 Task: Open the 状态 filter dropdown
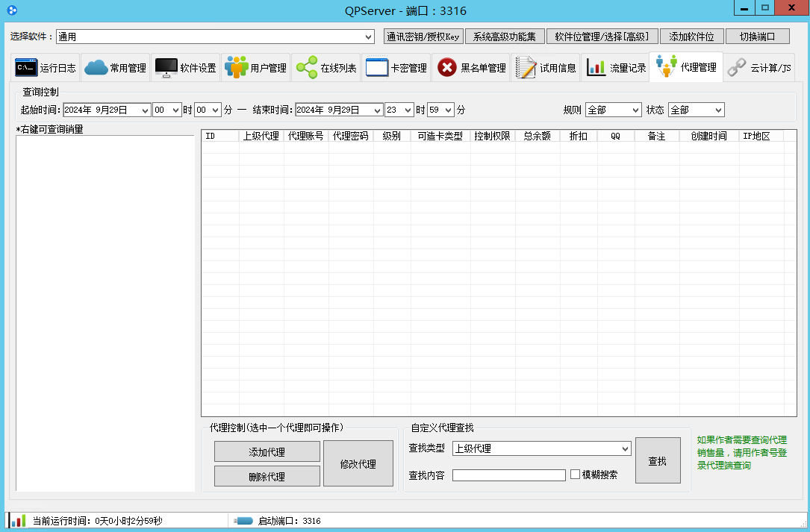point(696,110)
